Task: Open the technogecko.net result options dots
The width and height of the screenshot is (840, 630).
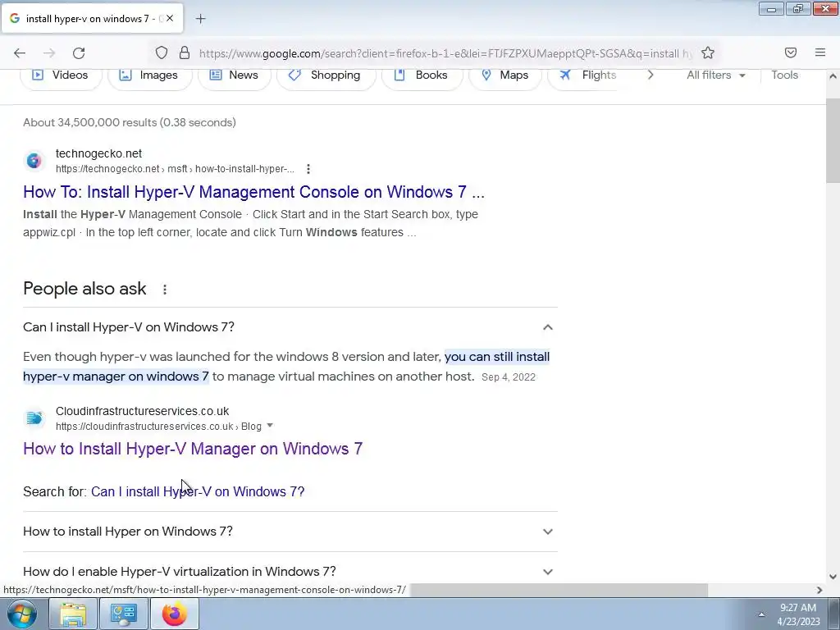Action: (308, 169)
